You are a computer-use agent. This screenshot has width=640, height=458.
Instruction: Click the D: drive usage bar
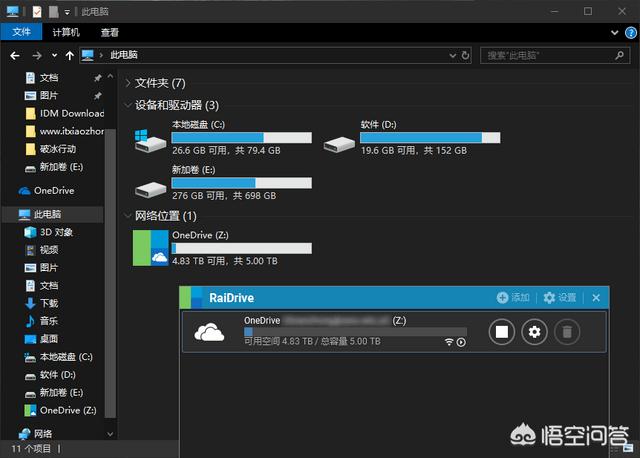[430, 138]
